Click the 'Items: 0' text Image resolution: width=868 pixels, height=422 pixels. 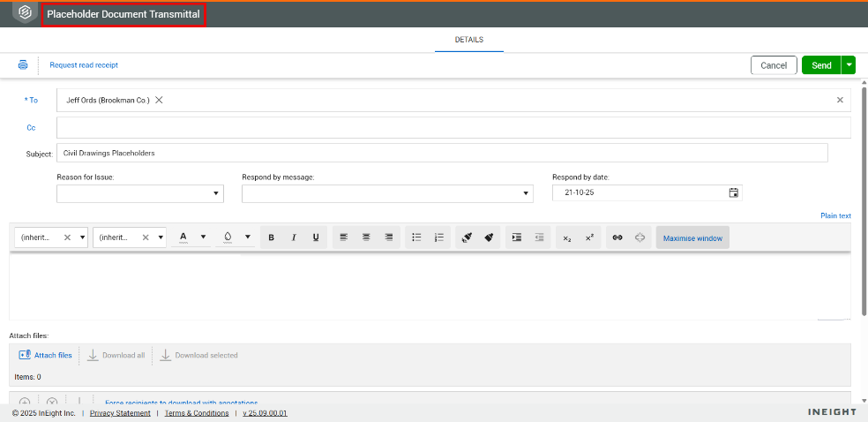point(27,377)
